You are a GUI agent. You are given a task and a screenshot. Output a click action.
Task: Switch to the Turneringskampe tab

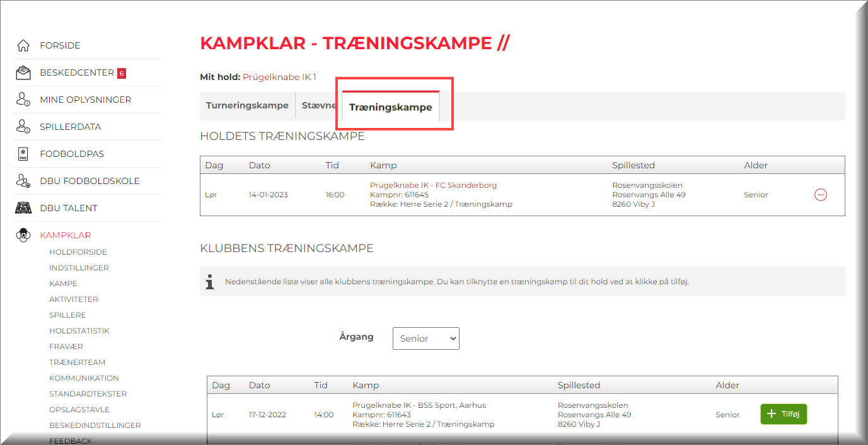click(247, 105)
